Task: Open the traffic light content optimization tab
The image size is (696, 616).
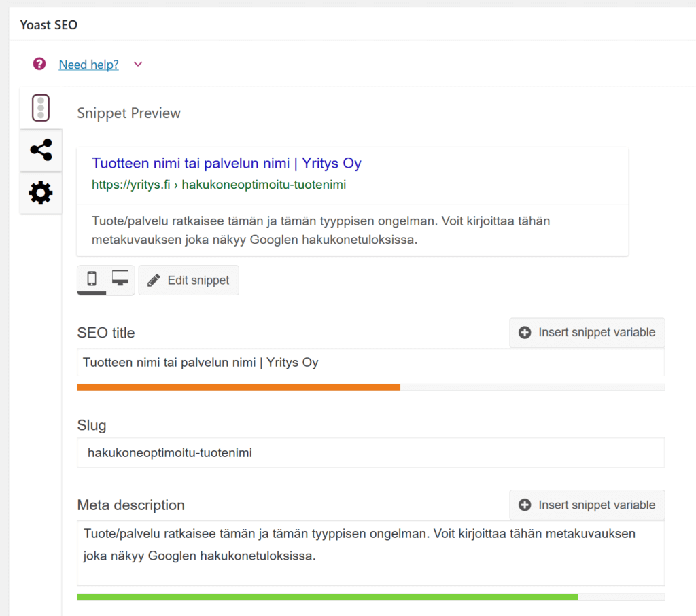Action: click(x=41, y=107)
